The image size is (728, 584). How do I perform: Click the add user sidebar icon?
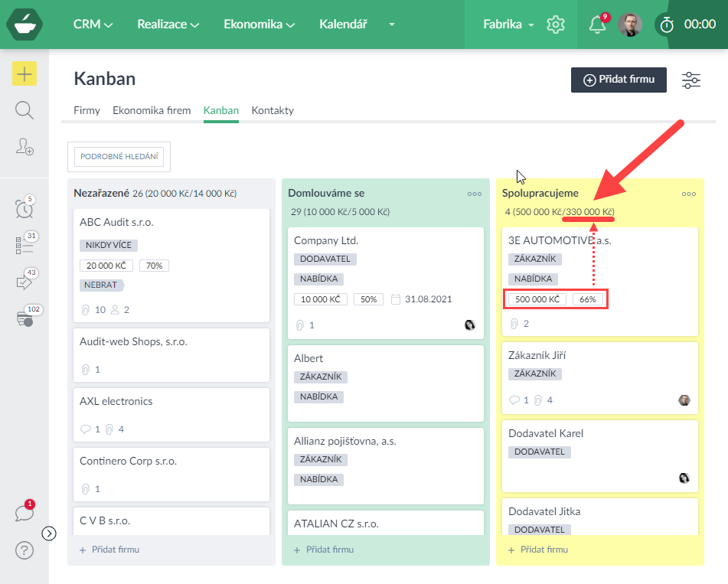point(24,148)
